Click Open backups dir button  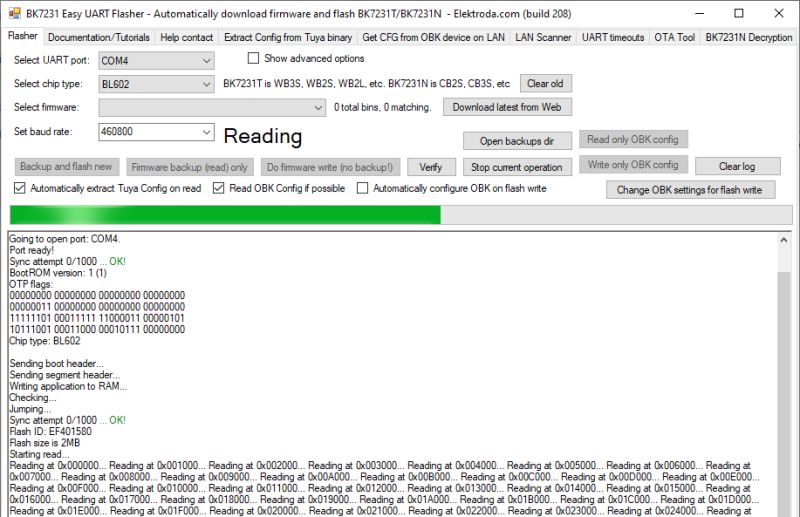pos(517,141)
